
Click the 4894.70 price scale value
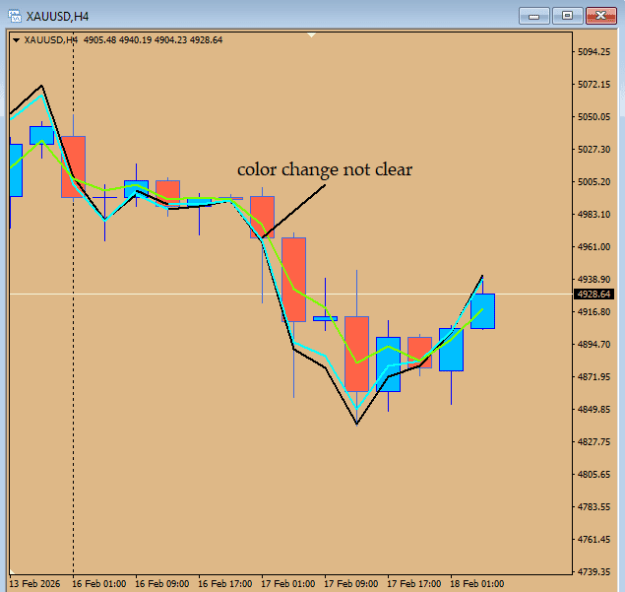pos(594,344)
